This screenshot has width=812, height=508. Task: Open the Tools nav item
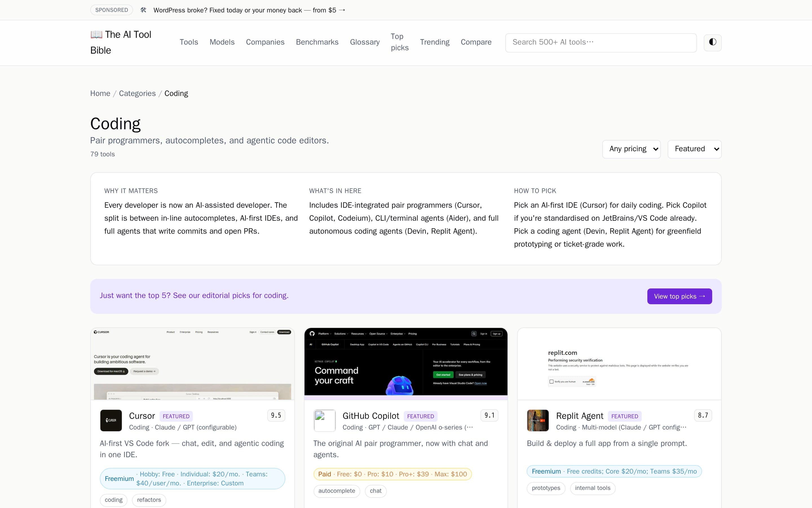pyautogui.click(x=189, y=42)
